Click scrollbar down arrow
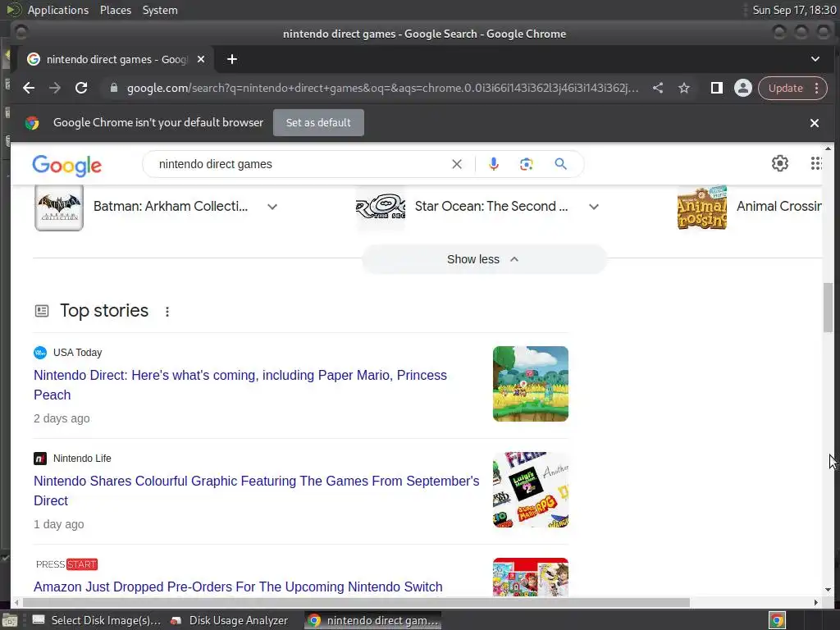The height and width of the screenshot is (630, 840). [829, 590]
